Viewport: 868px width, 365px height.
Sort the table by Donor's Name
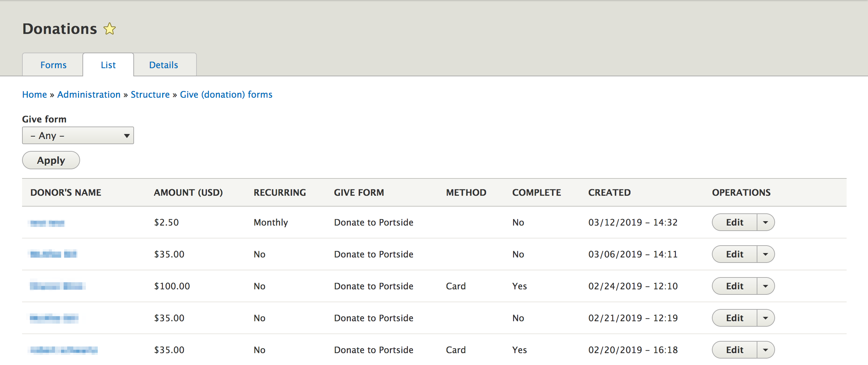65,192
